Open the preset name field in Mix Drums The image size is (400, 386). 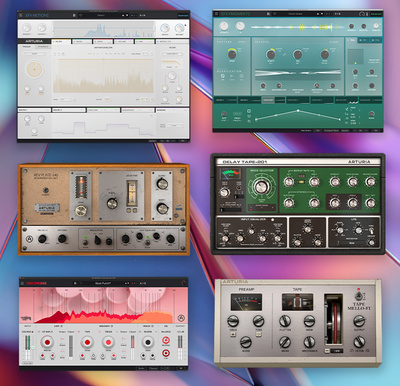coord(103,283)
